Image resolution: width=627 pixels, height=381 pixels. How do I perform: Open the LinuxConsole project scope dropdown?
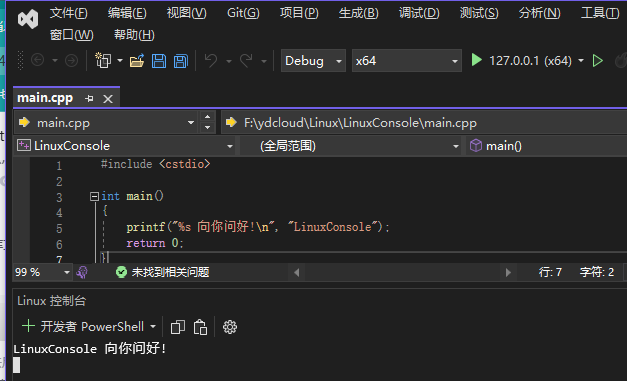click(125, 146)
